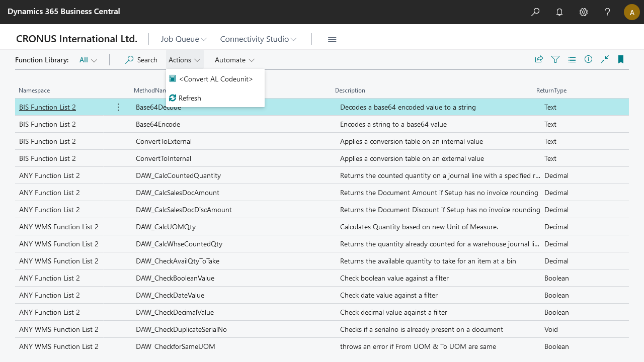This screenshot has height=362, width=644.
Task: Collapse the Actions menu
Action: coord(185,60)
